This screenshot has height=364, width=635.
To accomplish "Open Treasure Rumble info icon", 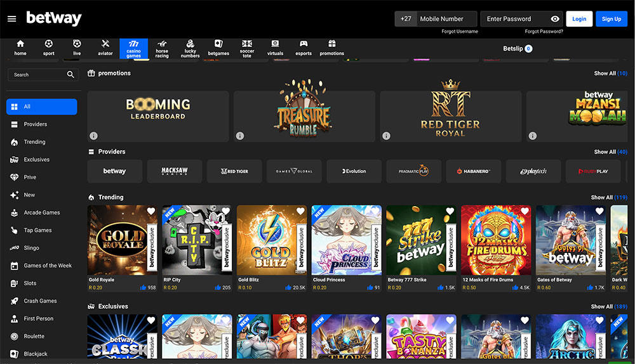I will pyautogui.click(x=240, y=136).
